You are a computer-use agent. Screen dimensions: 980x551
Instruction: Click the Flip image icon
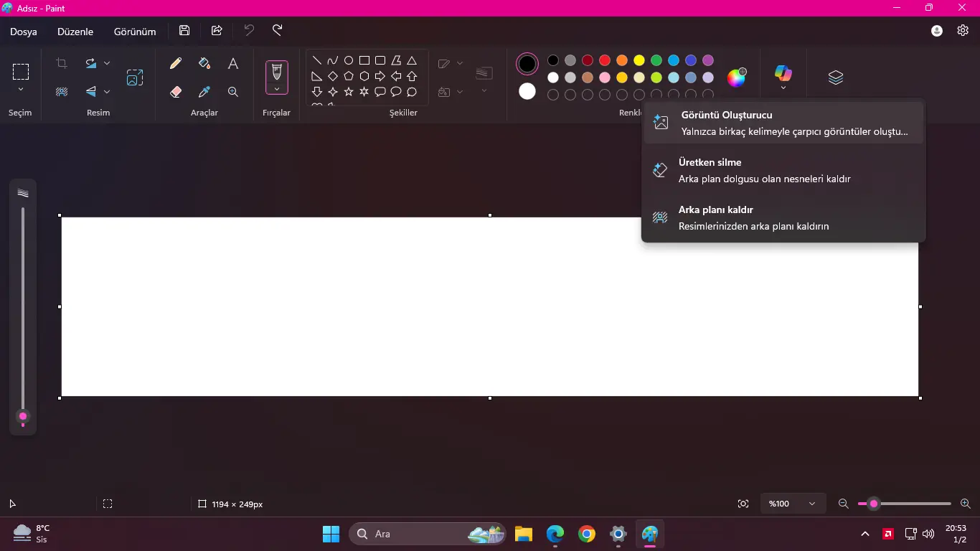coord(91,92)
